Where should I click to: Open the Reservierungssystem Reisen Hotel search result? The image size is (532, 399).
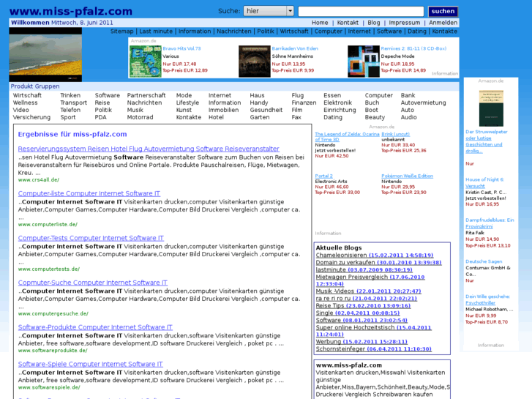(x=149, y=149)
